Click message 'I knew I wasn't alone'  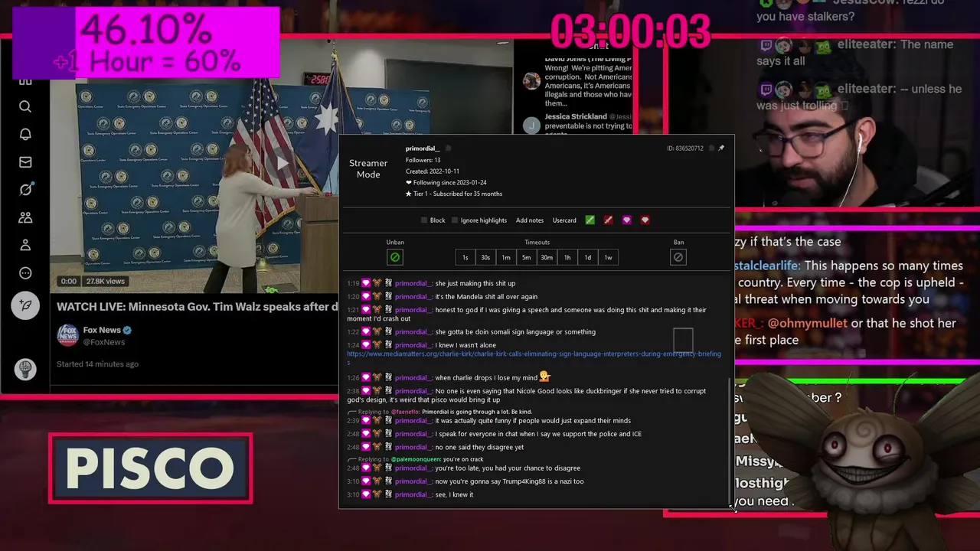pos(465,346)
